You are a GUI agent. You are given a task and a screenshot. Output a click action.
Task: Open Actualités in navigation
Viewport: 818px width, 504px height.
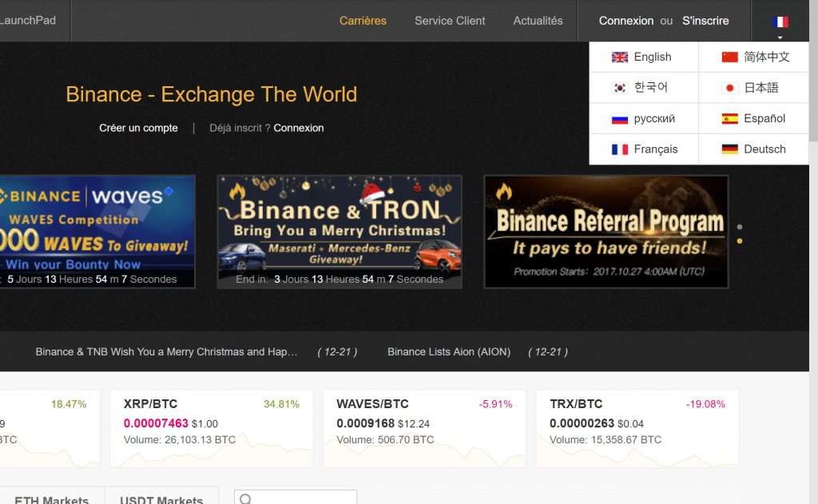(538, 21)
